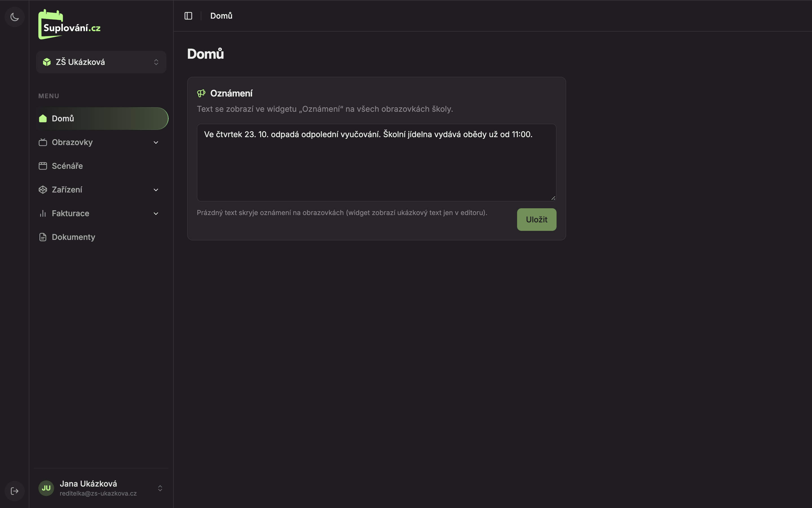Click the "Prázdný text skryje oznámení" hint
Image resolution: width=812 pixels, height=508 pixels.
click(x=342, y=213)
